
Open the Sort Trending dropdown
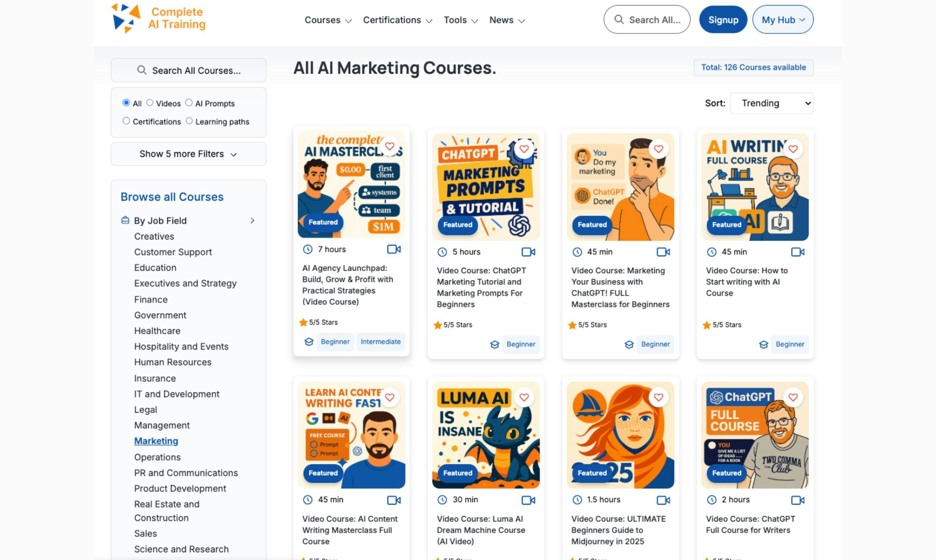[x=771, y=103]
